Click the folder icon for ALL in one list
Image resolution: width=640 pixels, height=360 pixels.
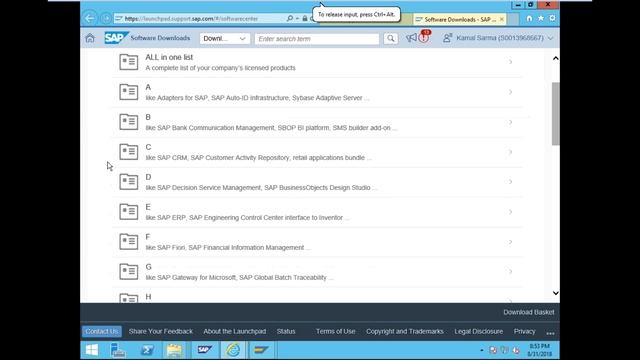tap(129, 62)
